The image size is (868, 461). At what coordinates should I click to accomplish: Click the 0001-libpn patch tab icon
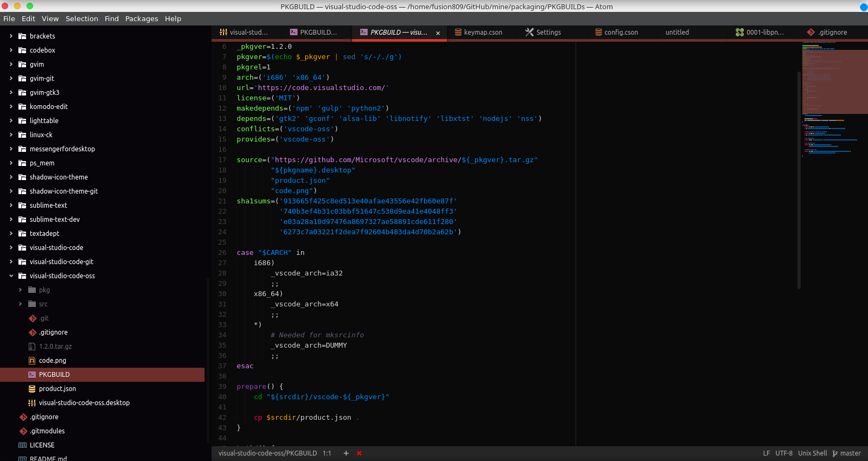click(739, 33)
